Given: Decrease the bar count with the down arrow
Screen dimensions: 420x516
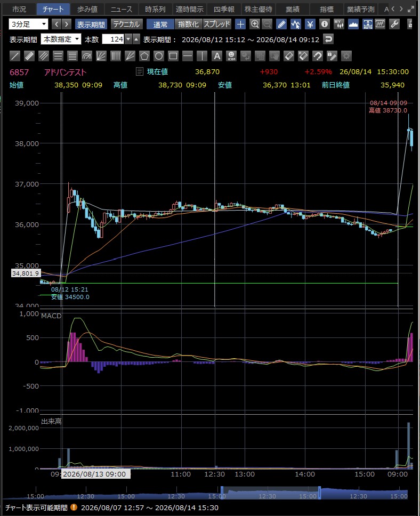Looking at the screenshot, I should coord(128,39).
